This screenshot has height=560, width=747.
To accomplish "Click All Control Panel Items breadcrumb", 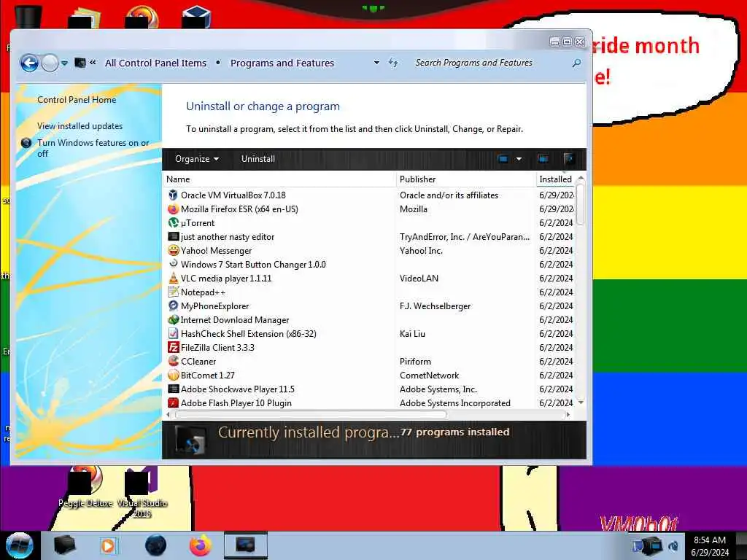I will pos(156,63).
